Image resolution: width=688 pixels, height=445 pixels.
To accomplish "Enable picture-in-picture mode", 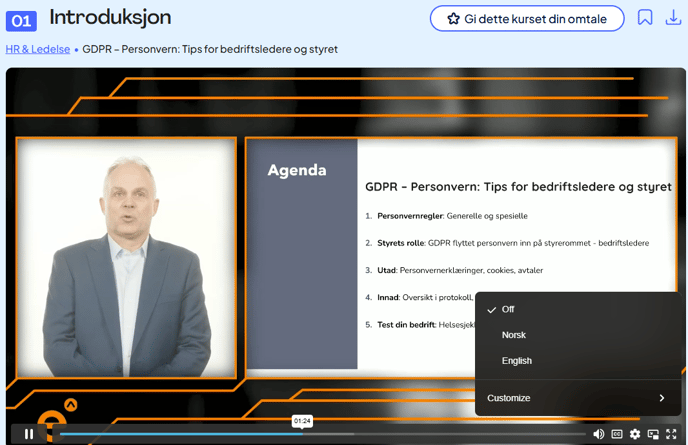I will (653, 434).
